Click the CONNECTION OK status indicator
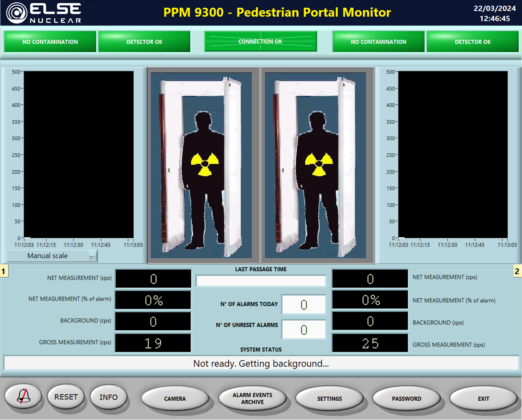Image resolution: width=522 pixels, height=420 pixels. [260, 41]
